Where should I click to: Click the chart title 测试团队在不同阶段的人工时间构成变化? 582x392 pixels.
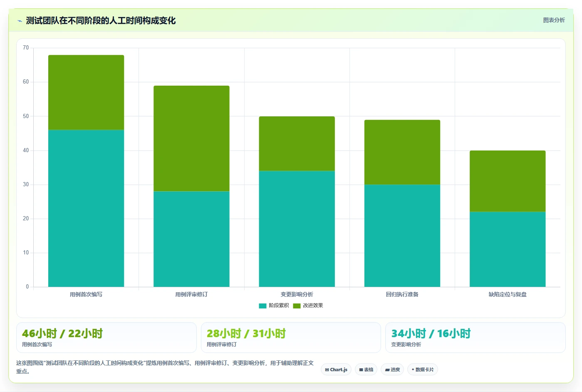coord(101,20)
